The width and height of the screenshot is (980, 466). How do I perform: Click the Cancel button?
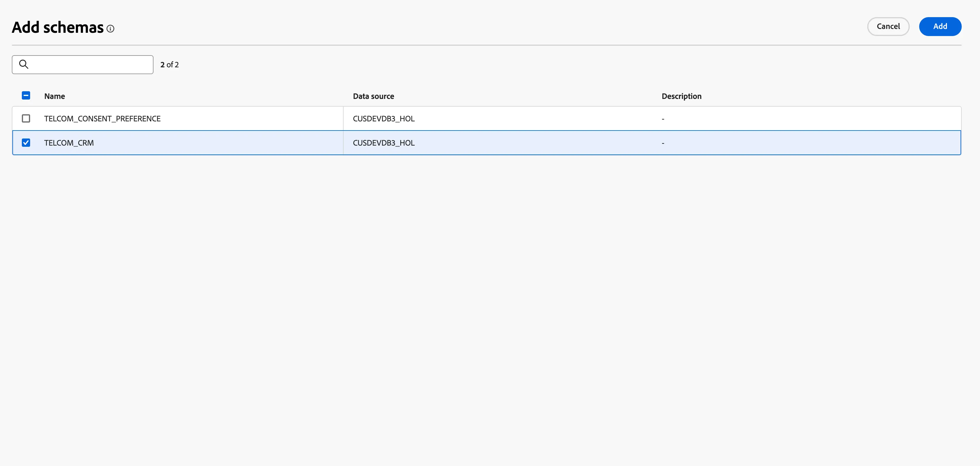[x=888, y=26]
